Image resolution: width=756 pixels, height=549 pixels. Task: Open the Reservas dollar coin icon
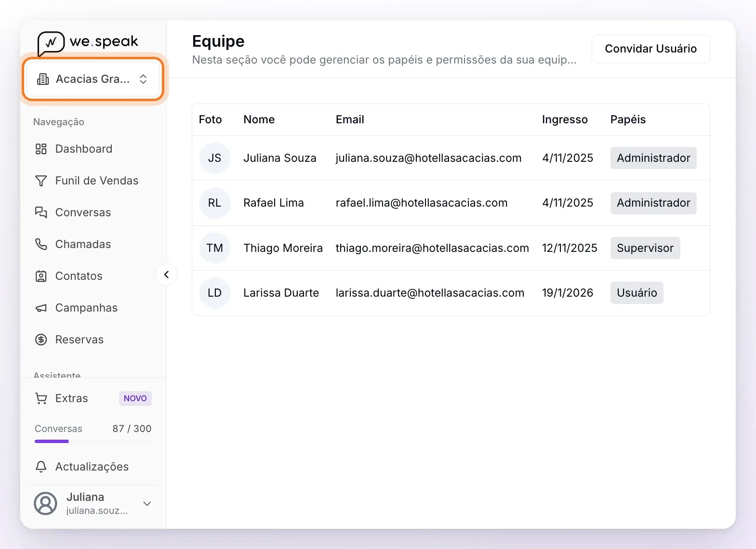click(41, 340)
